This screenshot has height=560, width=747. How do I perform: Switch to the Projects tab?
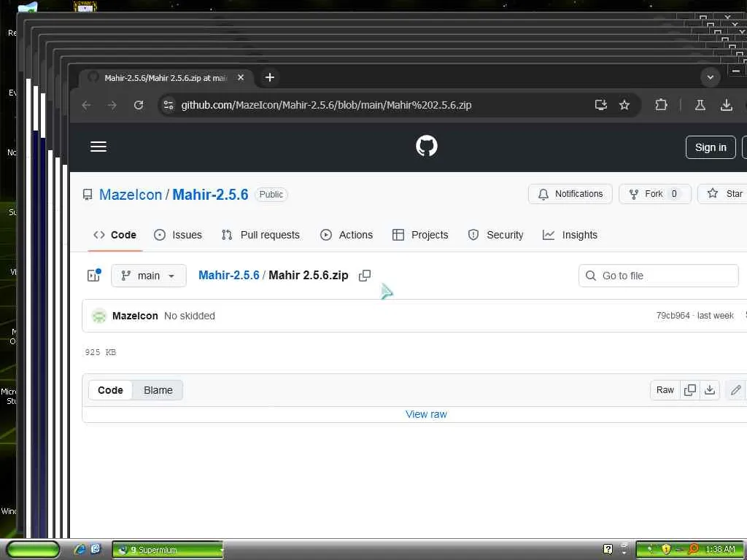tap(420, 235)
